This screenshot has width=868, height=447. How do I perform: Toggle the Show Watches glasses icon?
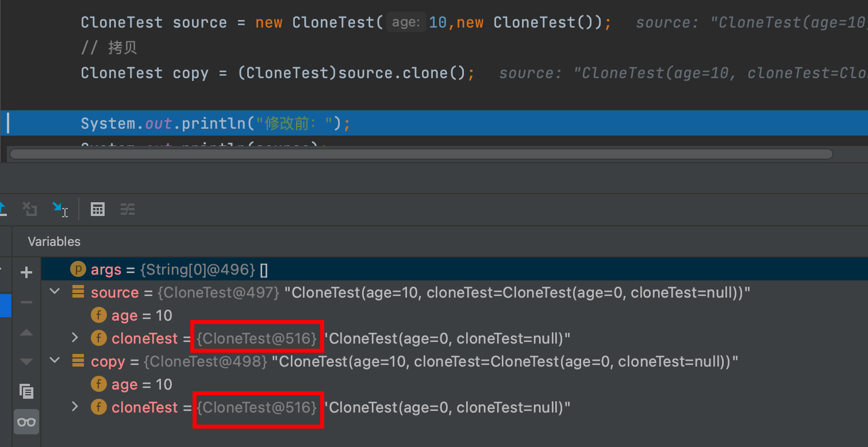(x=26, y=422)
